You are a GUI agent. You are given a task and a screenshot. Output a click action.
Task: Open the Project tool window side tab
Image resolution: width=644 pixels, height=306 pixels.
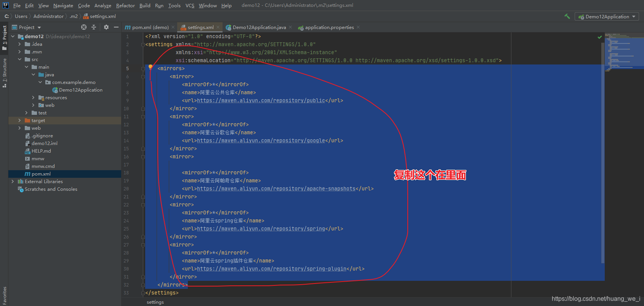pyautogui.click(x=4, y=37)
